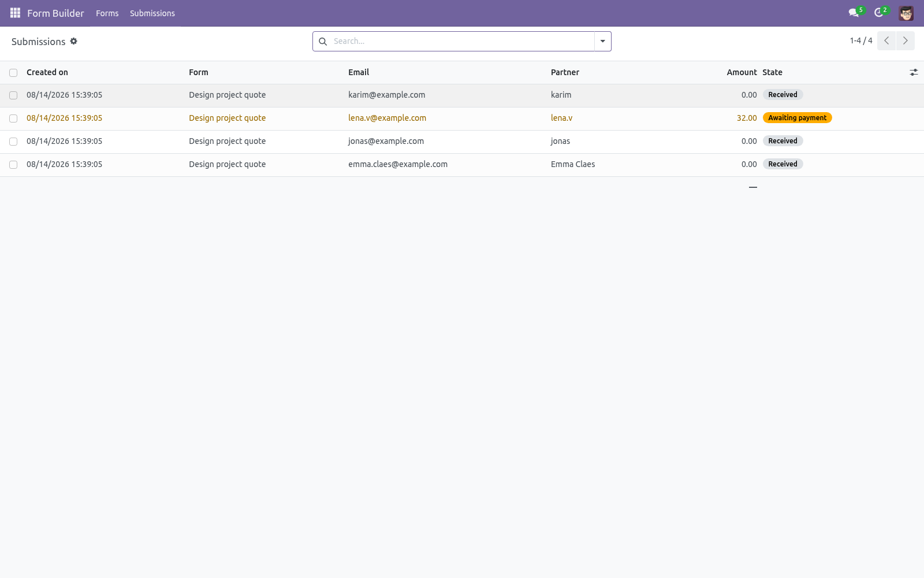
Task: Sort by Created on column header
Action: [47, 72]
